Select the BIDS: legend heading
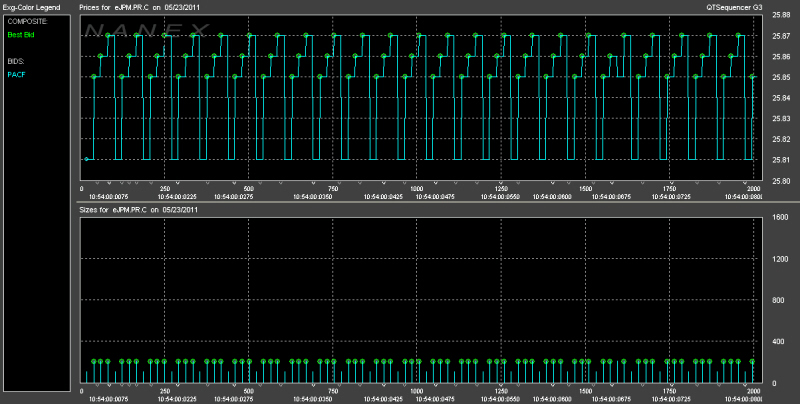 [16, 61]
